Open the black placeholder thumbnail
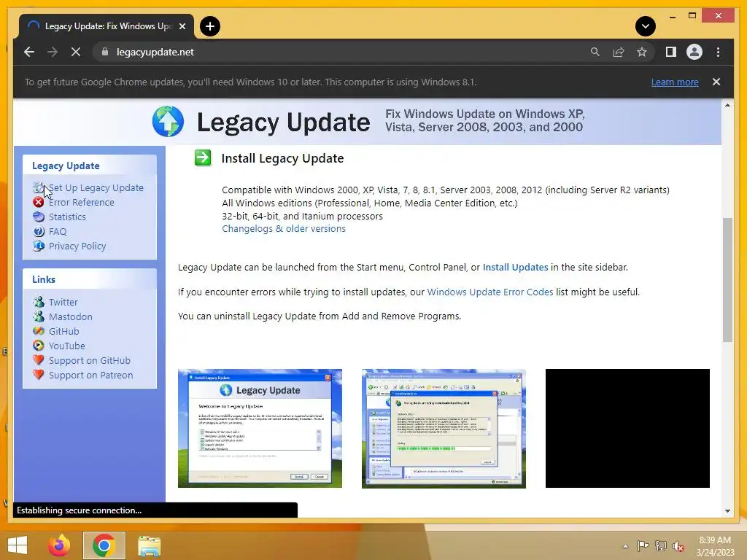Image resolution: width=747 pixels, height=560 pixels. point(627,428)
